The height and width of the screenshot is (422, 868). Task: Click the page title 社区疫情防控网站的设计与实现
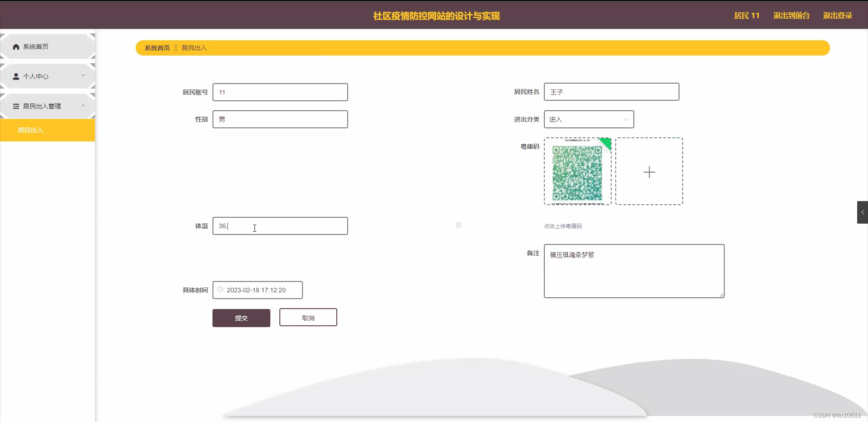point(436,16)
